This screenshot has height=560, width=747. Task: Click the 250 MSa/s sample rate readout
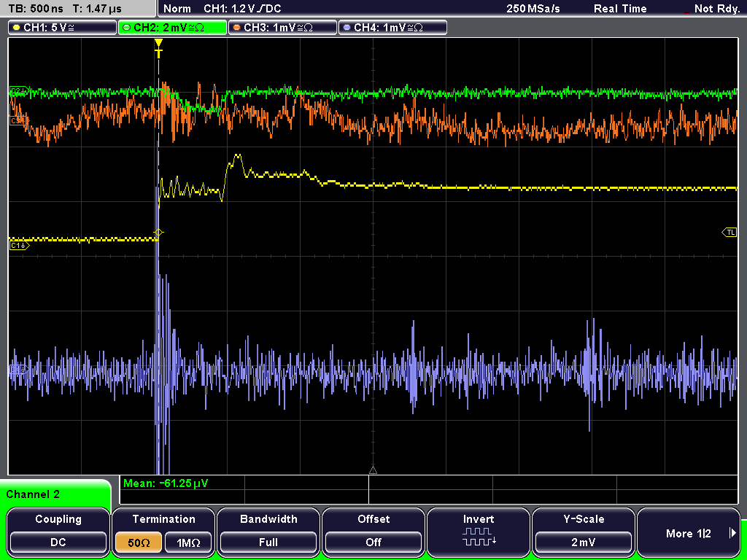coord(533,9)
